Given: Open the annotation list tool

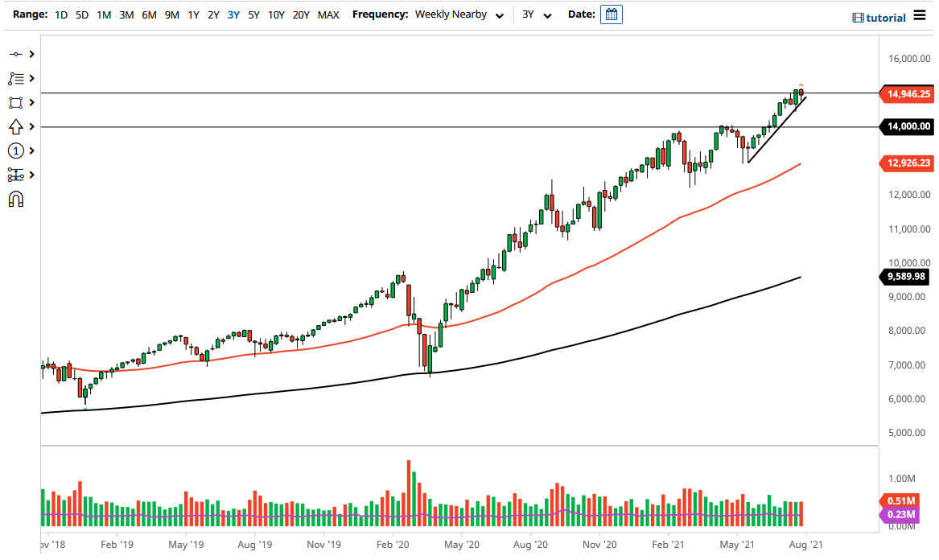Looking at the screenshot, I should (x=16, y=78).
